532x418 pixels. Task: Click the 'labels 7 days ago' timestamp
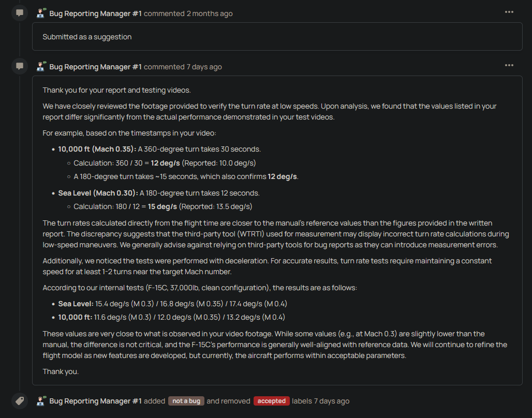331,401
